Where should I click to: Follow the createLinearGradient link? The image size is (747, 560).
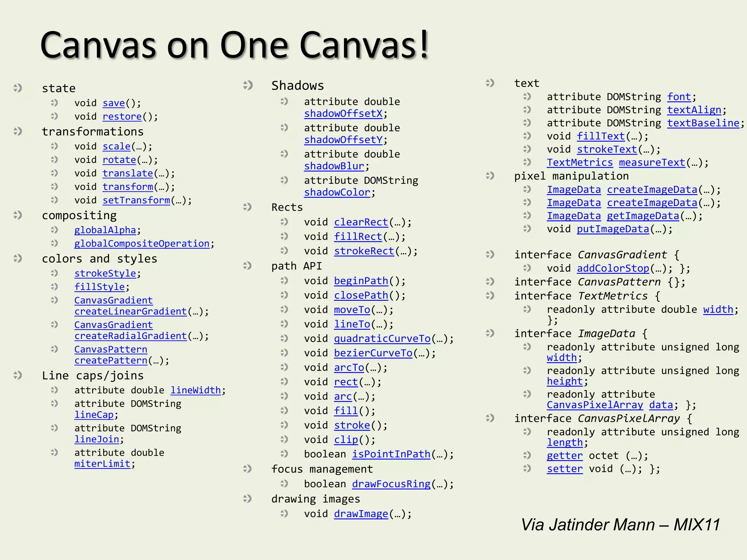click(131, 312)
